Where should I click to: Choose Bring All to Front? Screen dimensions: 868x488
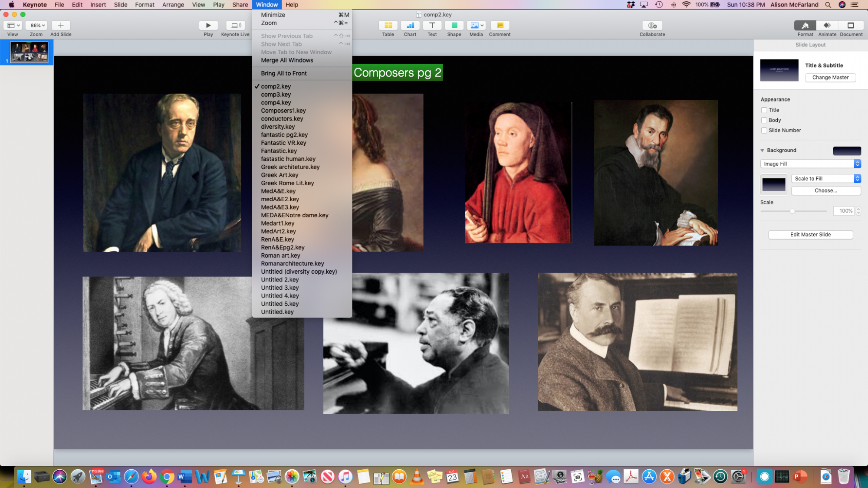click(x=302, y=73)
